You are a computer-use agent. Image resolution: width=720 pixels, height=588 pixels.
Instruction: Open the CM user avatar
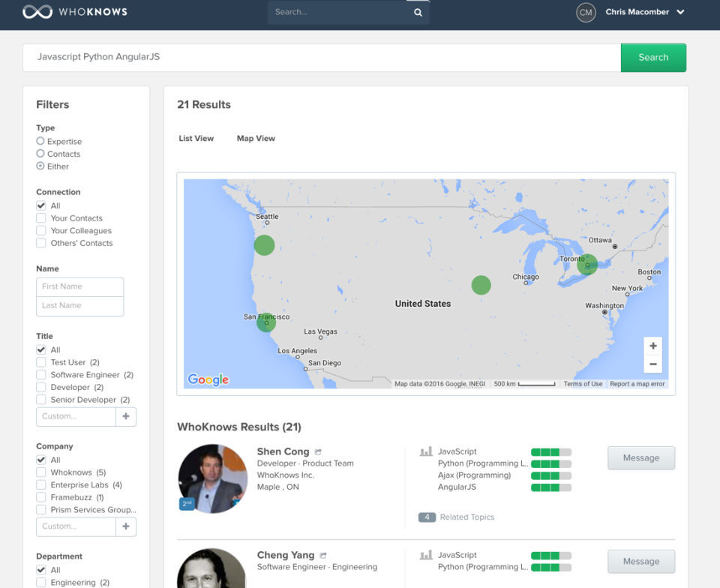[586, 13]
